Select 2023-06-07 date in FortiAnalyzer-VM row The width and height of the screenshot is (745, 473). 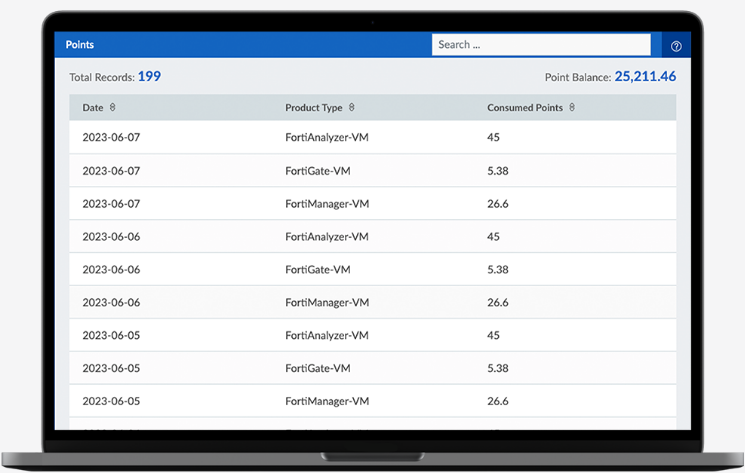(x=111, y=137)
